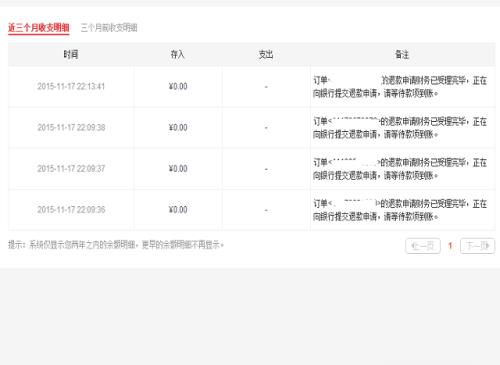Click the ¥0.00 deposit in the 22:09:36 row
Image resolution: width=500 pixels, height=365 pixels.
(178, 210)
